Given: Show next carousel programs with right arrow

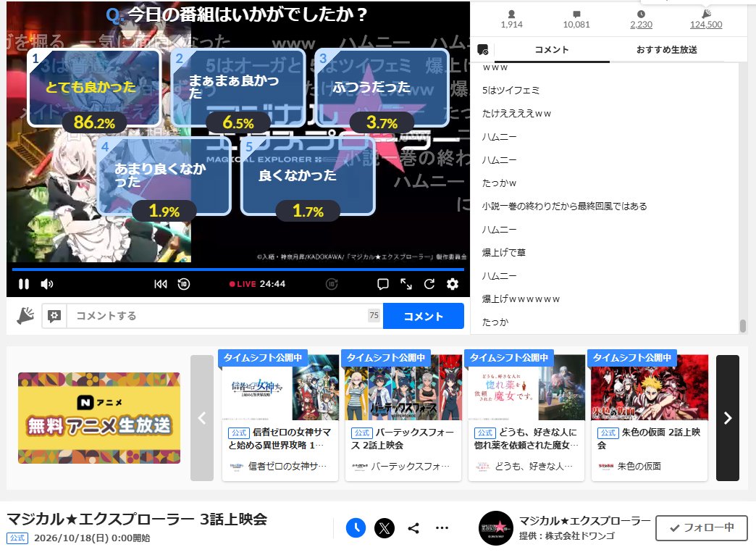Looking at the screenshot, I should (728, 418).
